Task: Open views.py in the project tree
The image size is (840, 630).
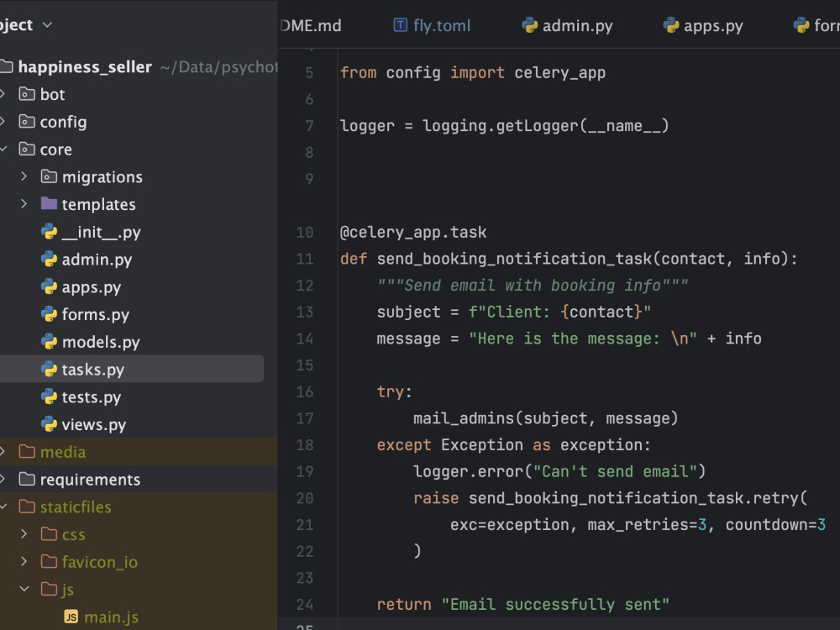Action: point(94,424)
